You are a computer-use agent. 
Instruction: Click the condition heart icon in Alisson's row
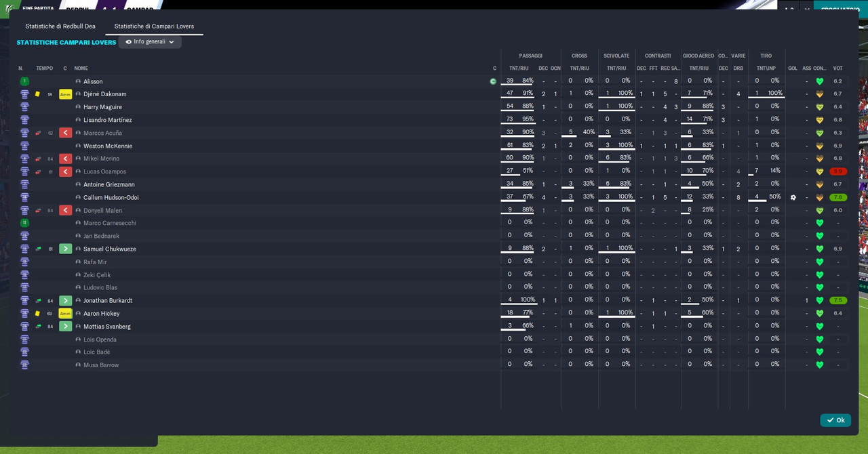pos(819,81)
